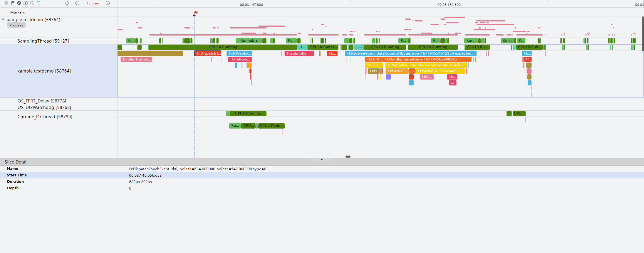Click the round pie-segment toolbar icon

click(19, 3)
